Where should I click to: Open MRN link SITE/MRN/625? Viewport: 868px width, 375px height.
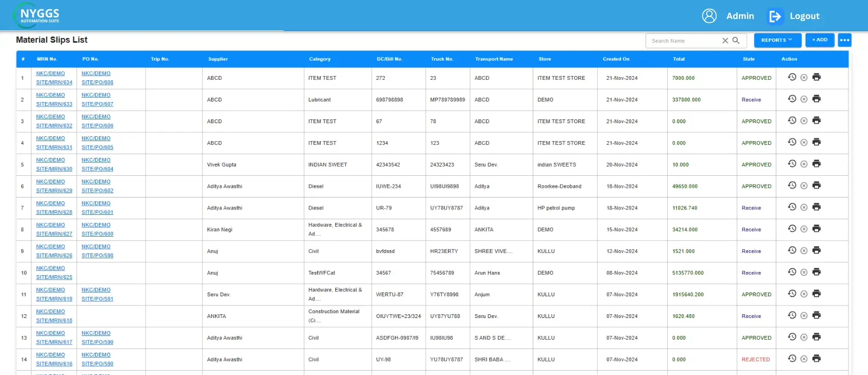[x=54, y=277]
